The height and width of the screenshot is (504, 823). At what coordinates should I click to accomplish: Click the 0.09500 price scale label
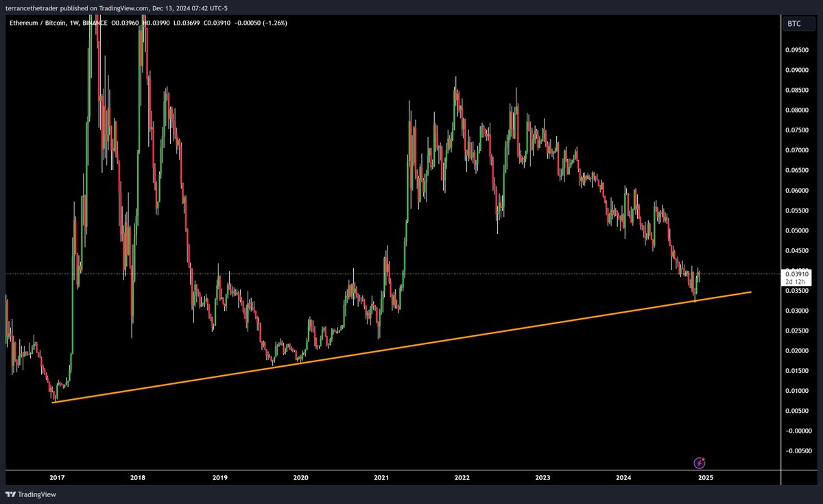point(798,50)
